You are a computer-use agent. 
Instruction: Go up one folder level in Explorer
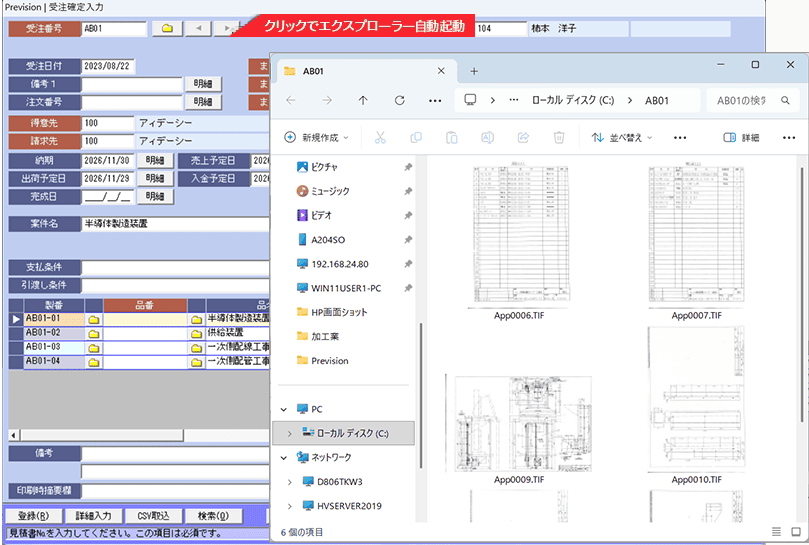[x=363, y=100]
